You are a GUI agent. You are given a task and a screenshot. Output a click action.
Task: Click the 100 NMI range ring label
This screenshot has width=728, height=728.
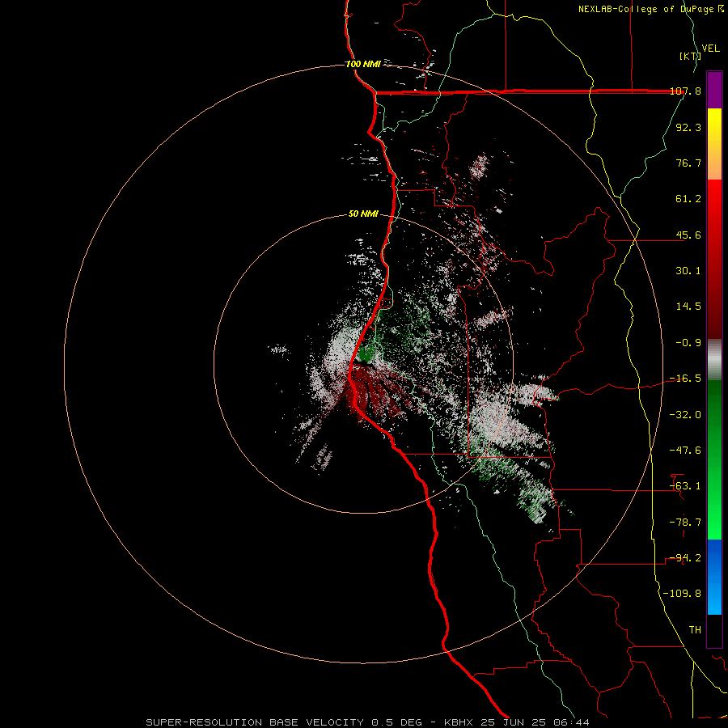click(x=363, y=64)
